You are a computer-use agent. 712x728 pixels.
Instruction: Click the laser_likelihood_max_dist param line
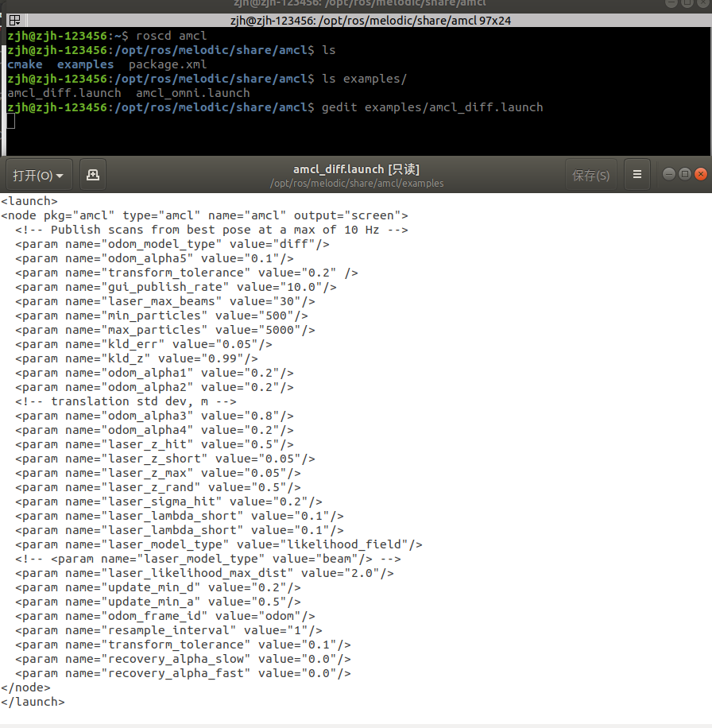click(x=205, y=573)
